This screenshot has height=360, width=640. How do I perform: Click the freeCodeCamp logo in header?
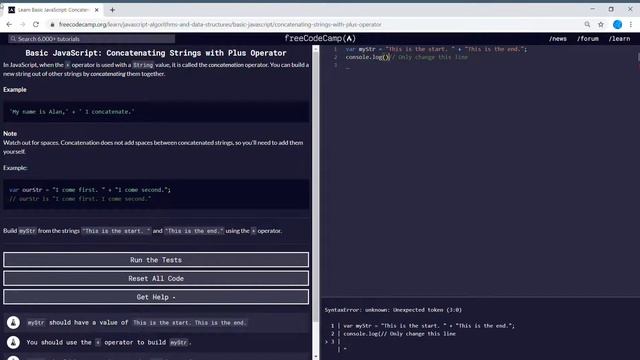point(320,38)
